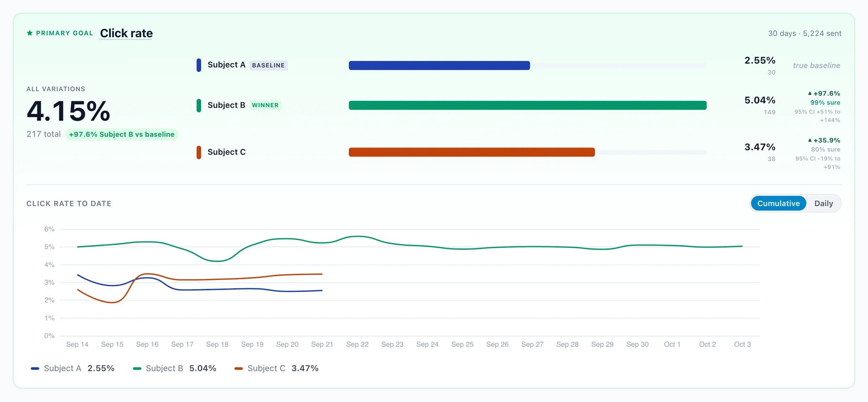868x402 pixels.
Task: Click the 5.04% rate for Subject B
Action: [760, 100]
